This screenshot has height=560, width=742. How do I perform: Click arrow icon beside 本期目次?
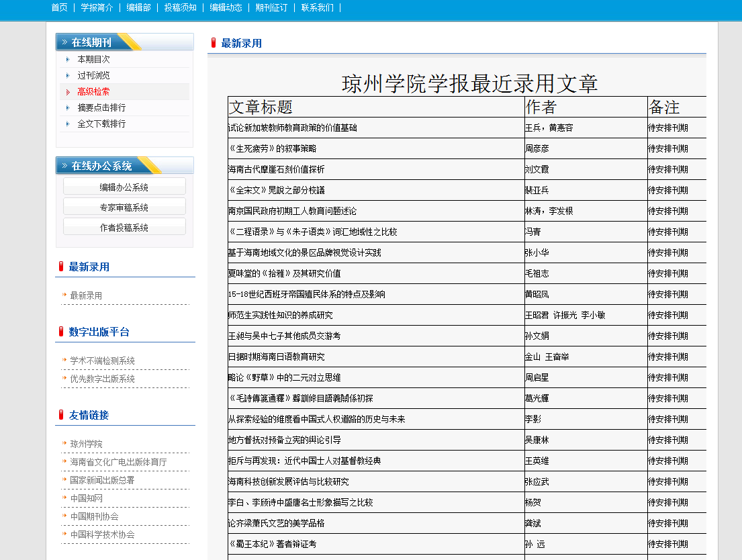coord(68,60)
